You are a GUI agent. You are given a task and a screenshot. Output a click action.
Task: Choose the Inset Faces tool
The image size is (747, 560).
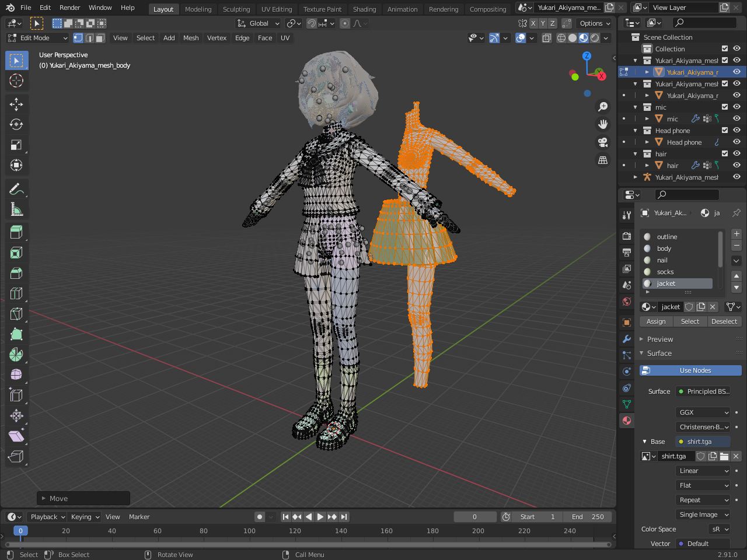(x=16, y=253)
